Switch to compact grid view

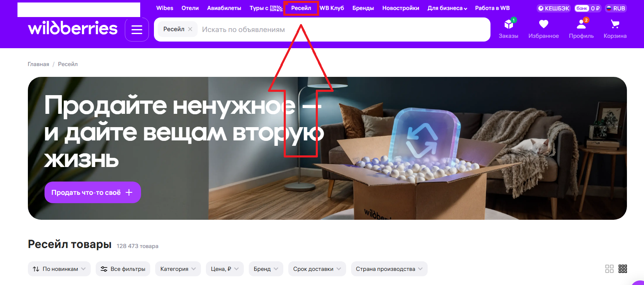point(623,269)
